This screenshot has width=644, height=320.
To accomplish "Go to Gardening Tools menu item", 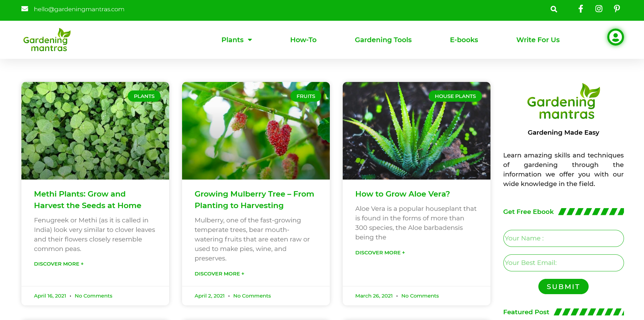I will click(x=383, y=40).
